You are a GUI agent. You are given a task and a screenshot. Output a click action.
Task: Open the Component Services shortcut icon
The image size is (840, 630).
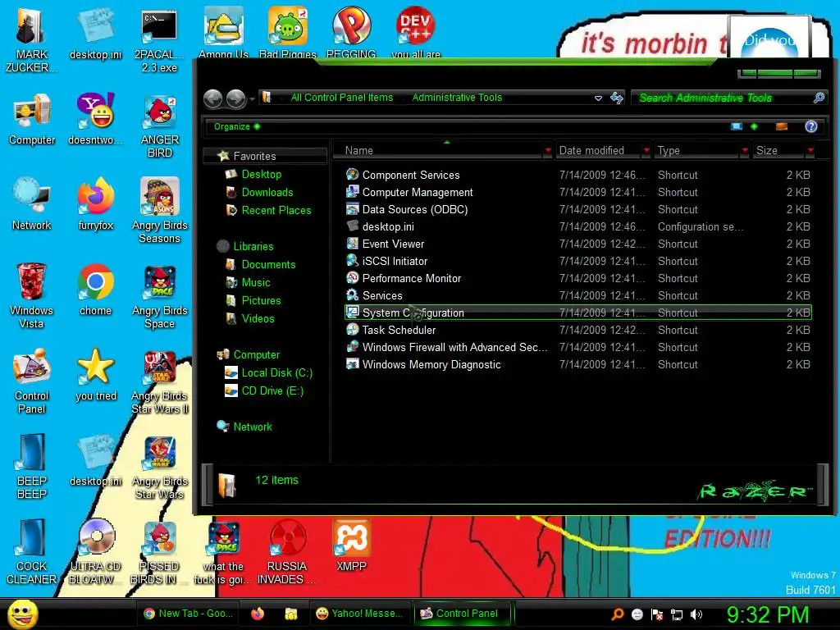click(352, 175)
